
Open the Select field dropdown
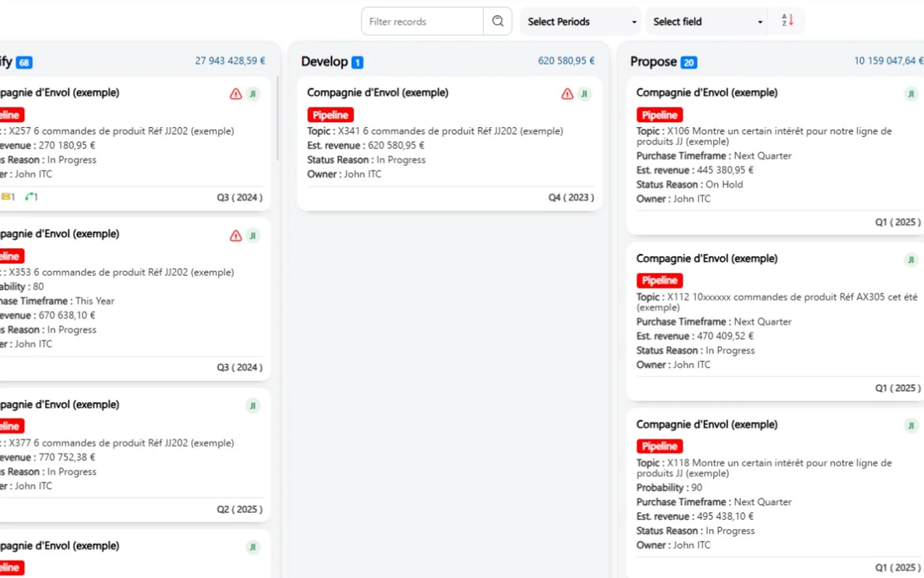pos(707,21)
